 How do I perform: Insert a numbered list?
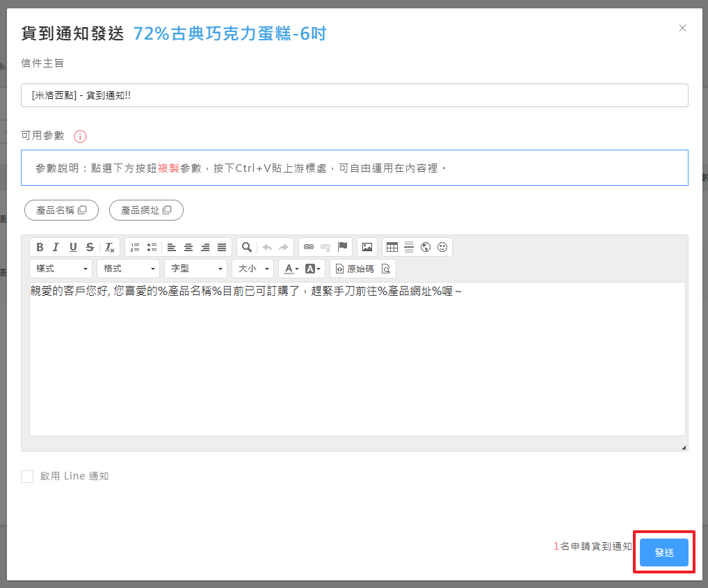point(135,247)
